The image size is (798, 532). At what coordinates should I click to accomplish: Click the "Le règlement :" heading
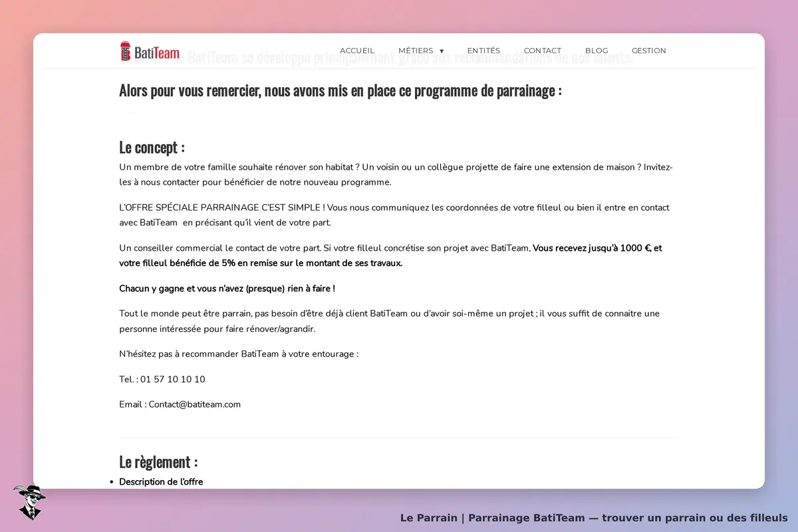click(x=158, y=462)
